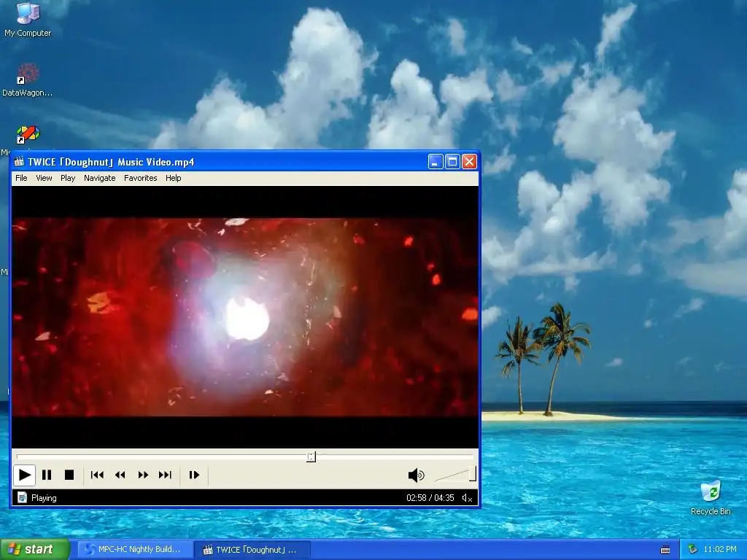Open the Help menu
747x560 pixels.
point(174,178)
